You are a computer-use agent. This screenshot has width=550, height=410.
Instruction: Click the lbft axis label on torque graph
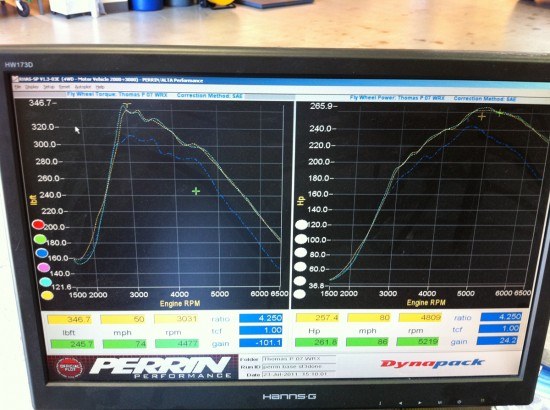[x=34, y=200]
